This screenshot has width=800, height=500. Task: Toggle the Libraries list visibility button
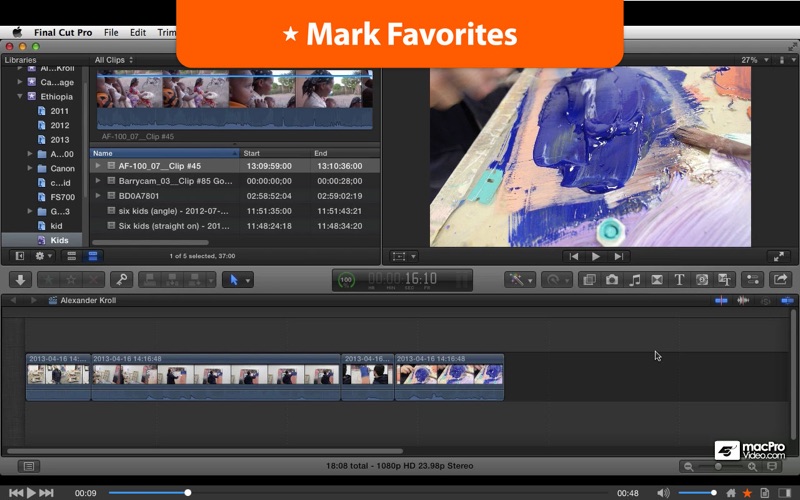[x=19, y=256]
